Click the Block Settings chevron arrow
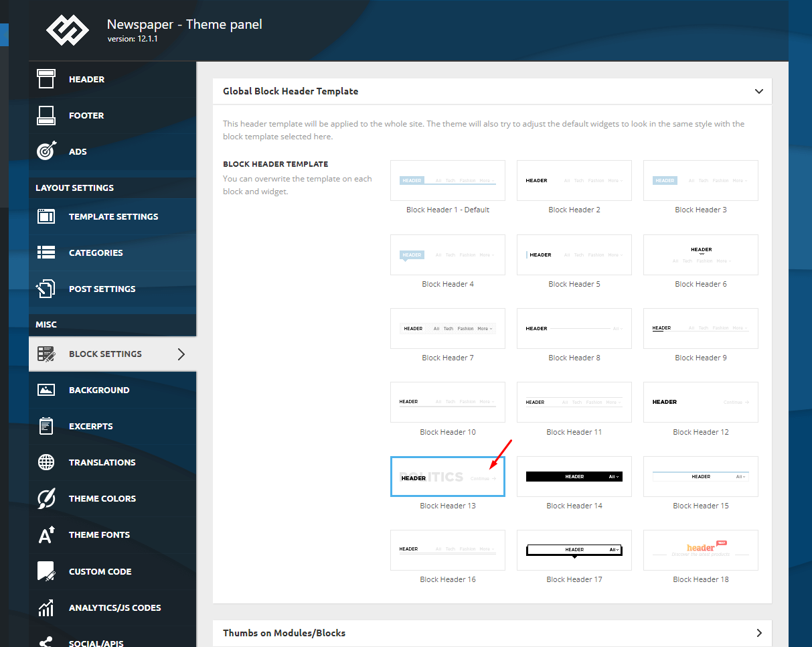The width and height of the screenshot is (812, 647). tap(181, 354)
